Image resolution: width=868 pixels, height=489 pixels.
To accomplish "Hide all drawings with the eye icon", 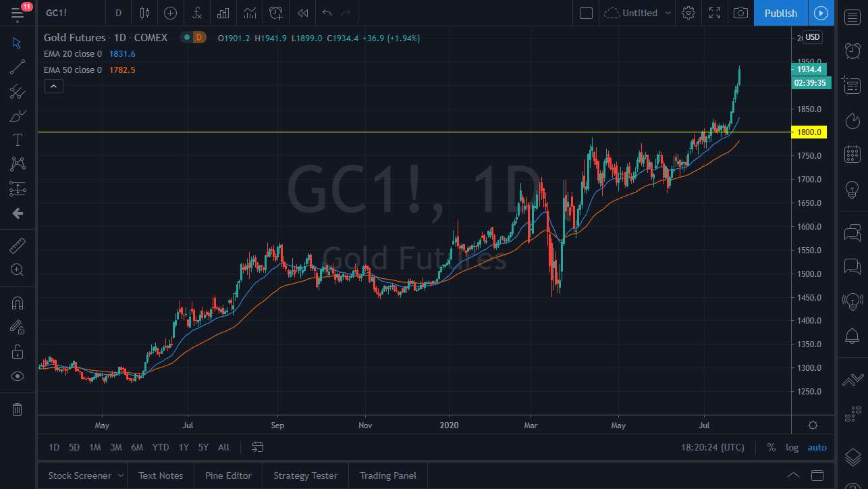I will click(x=18, y=376).
